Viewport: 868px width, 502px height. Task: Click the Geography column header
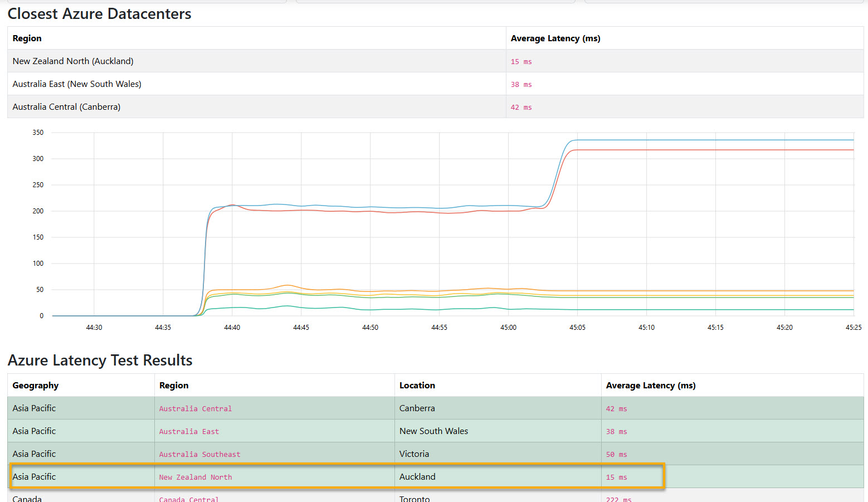pyautogui.click(x=36, y=386)
